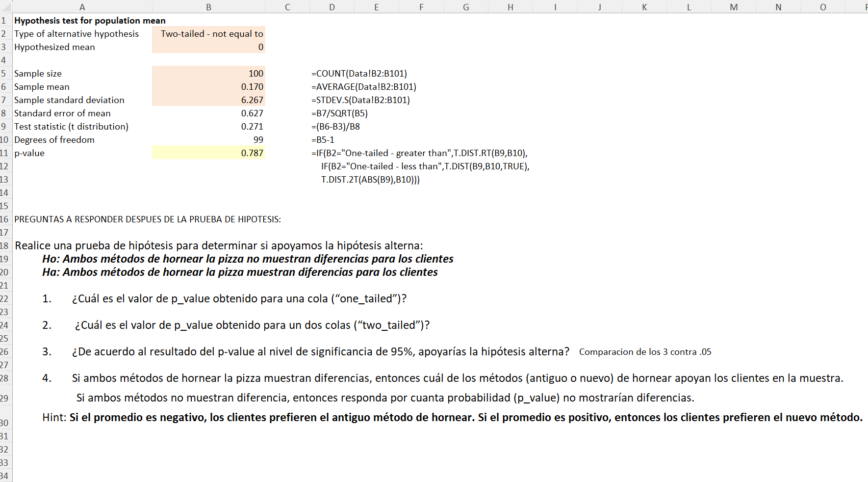
Task: Click 'Type of alternative hypothesis' label
Action: point(77,34)
